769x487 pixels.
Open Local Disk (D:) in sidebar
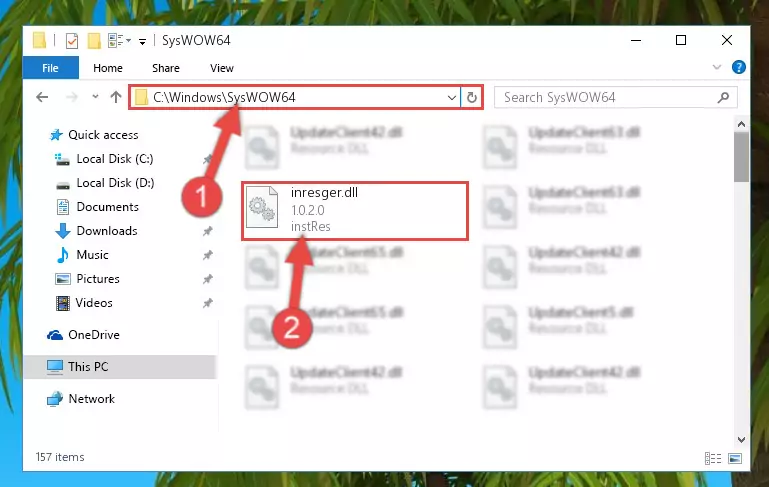click(115, 182)
